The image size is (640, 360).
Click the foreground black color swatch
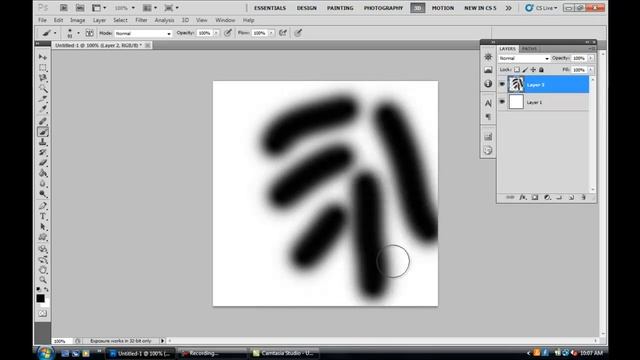coord(40,298)
